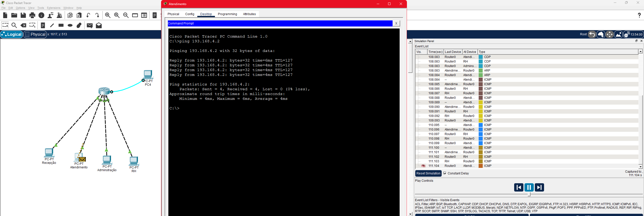Open the environment time 13:54:00 button
Viewport: 644px width, 216px height.
633,34
